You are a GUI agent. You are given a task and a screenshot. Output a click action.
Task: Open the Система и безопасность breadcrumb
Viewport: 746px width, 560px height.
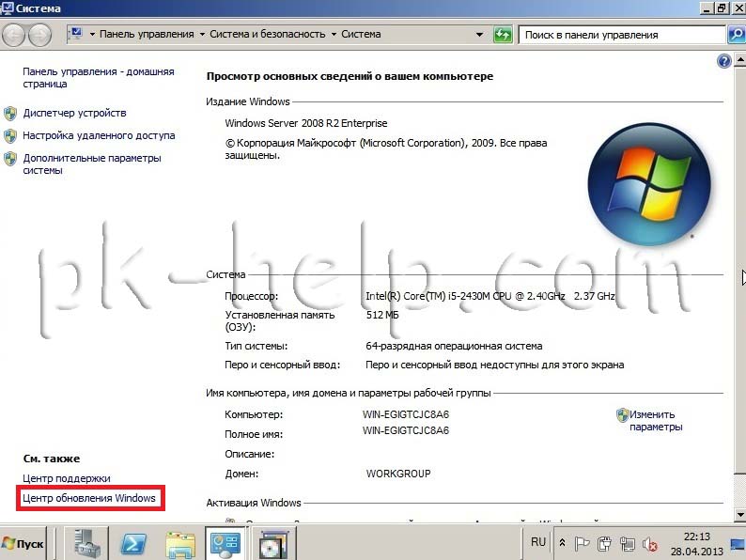pyautogui.click(x=268, y=34)
